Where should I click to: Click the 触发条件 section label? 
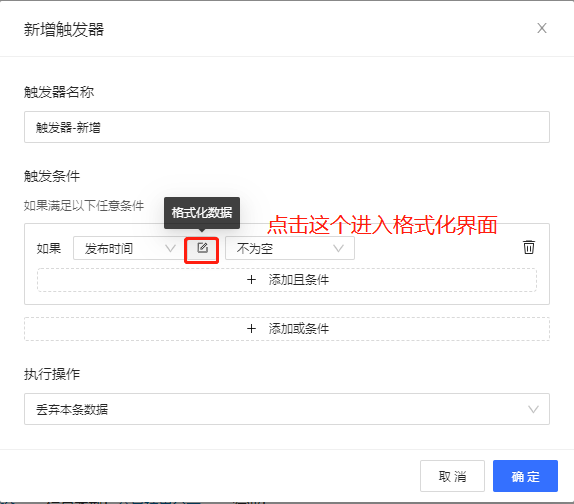52,176
